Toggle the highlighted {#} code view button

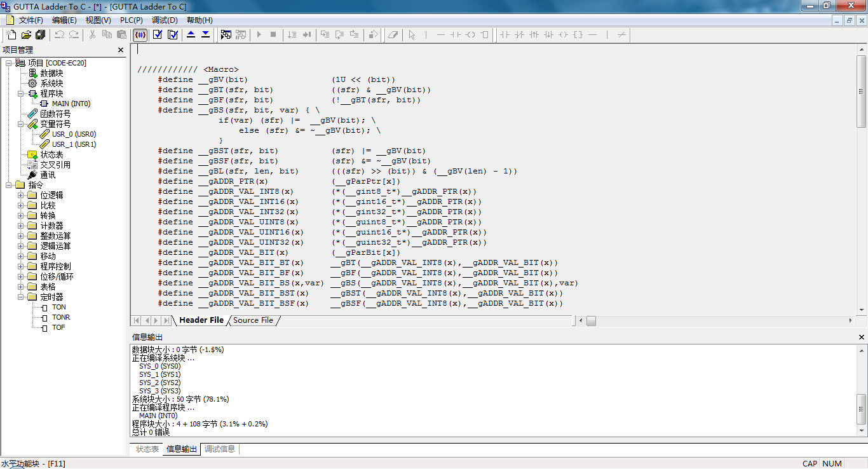[x=140, y=34]
